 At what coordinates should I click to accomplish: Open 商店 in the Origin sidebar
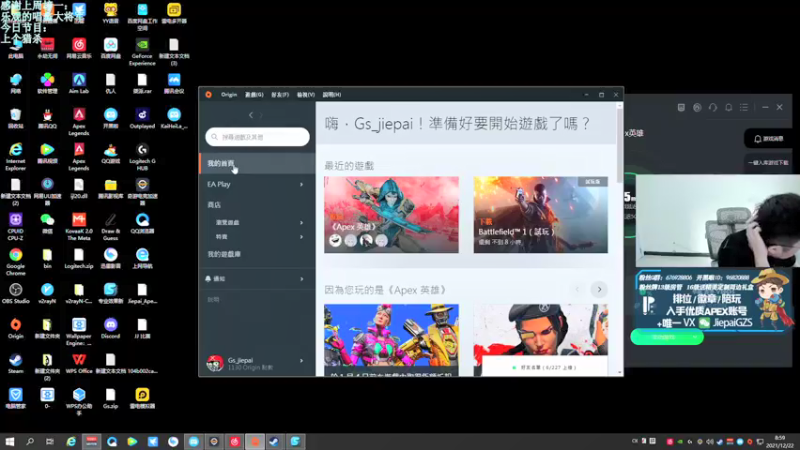[x=214, y=205]
